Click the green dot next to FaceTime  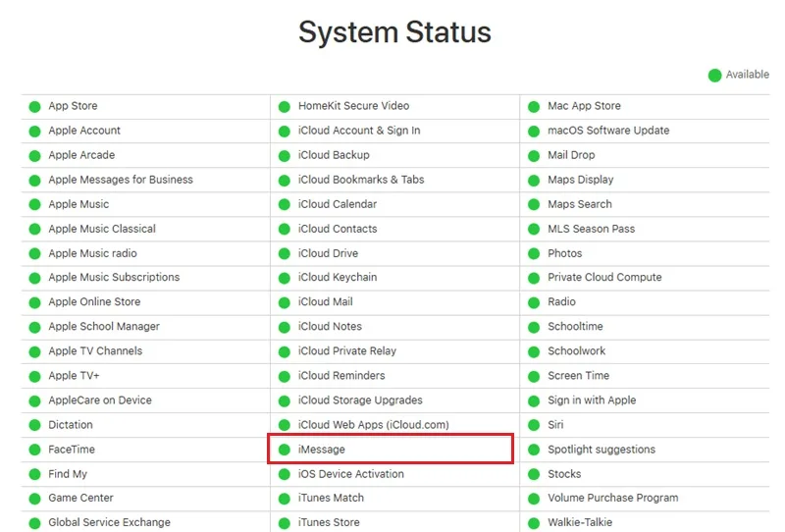click(34, 450)
